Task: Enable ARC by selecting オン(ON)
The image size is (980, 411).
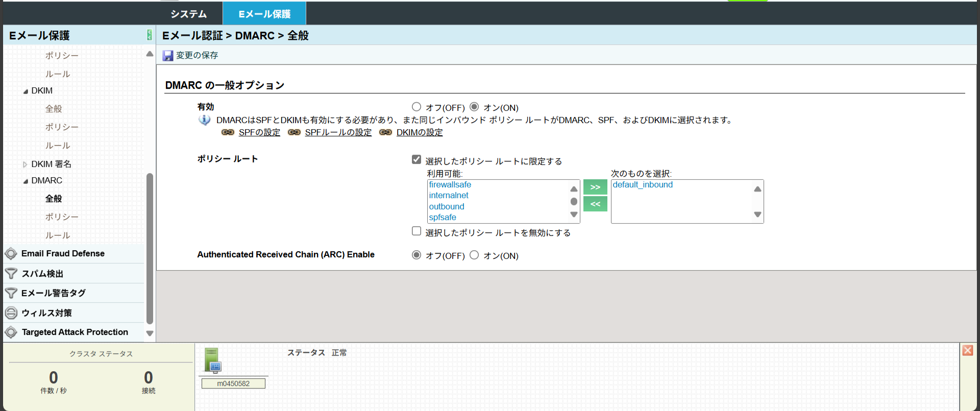Action: [x=474, y=255]
